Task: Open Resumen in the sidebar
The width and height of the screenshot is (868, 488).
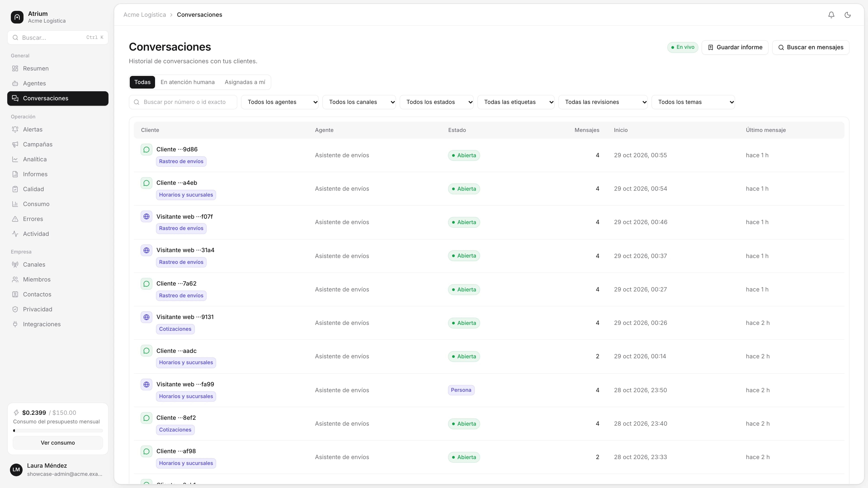Action: pos(58,68)
